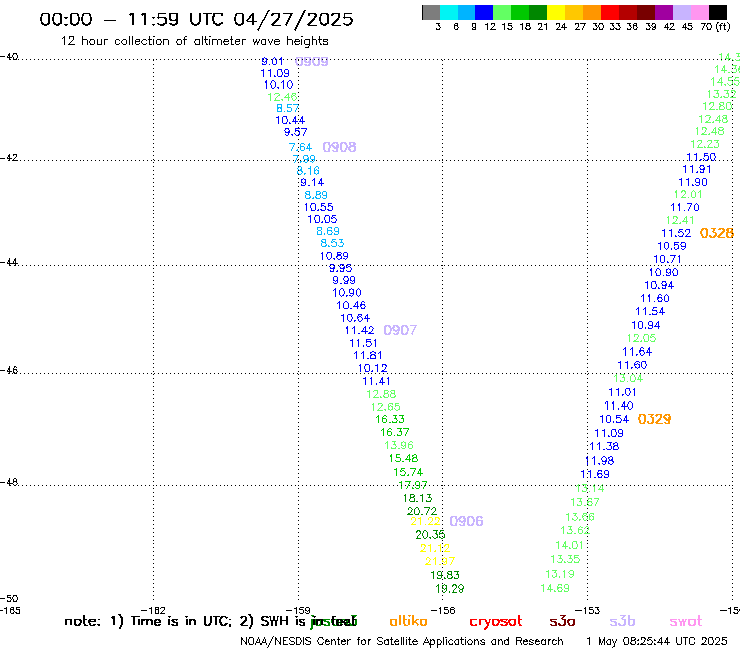740x650 pixels.
Task: Click the wave height value '12.05'
Action: point(641,338)
